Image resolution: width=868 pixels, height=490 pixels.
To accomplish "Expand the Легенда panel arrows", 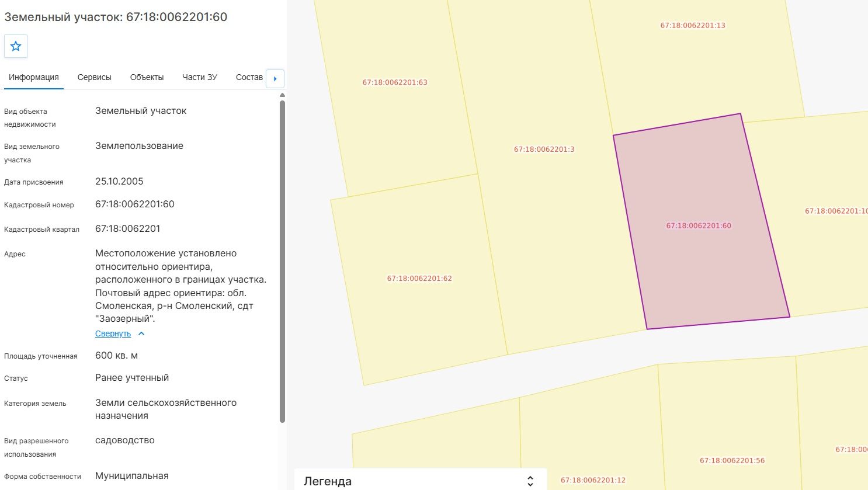I will point(530,481).
